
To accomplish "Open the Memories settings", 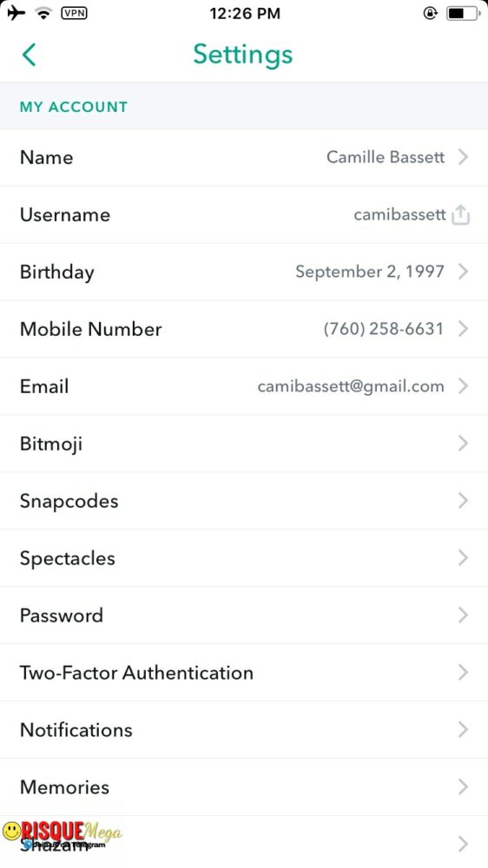I will tap(244, 786).
